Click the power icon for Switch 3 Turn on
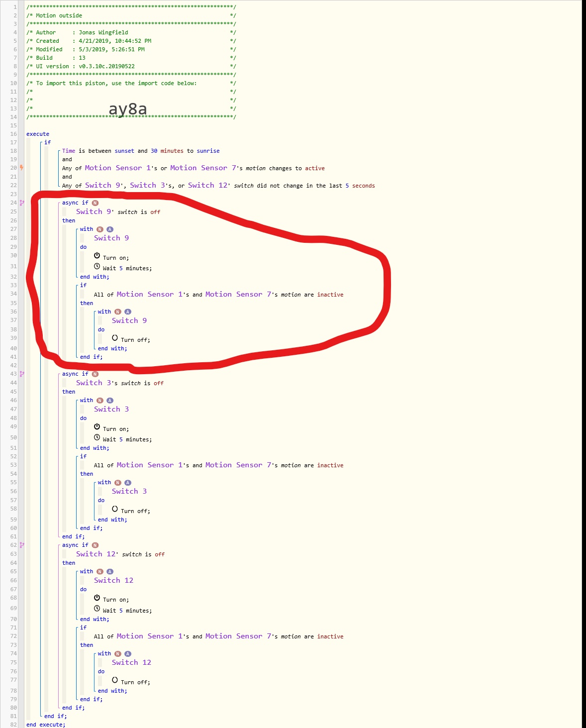The height and width of the screenshot is (728, 586). coord(97,426)
